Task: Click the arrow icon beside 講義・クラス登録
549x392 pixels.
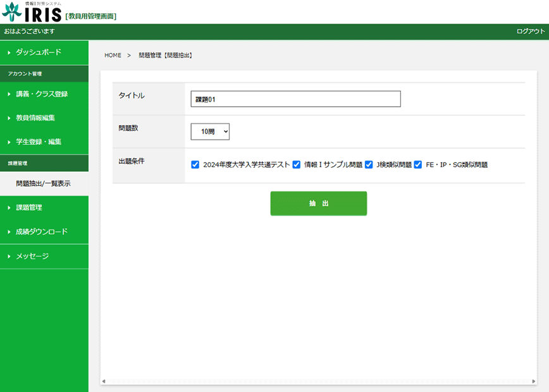Action: (x=9, y=94)
